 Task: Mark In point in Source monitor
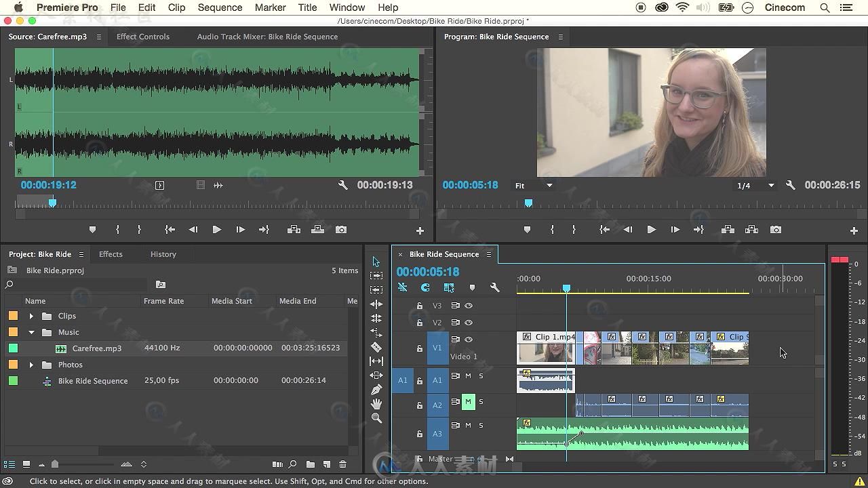click(x=117, y=230)
